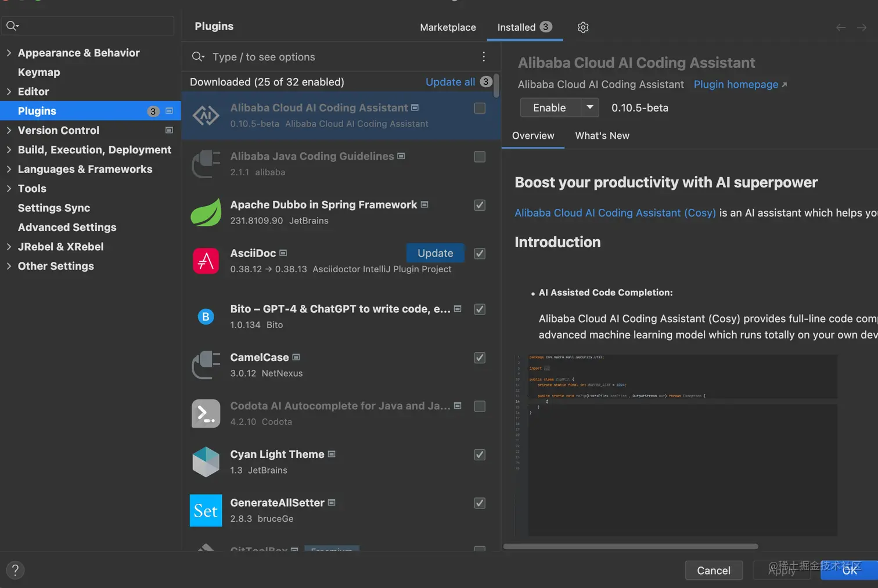
Task: Expand the Tools settings node
Action: tap(9, 189)
